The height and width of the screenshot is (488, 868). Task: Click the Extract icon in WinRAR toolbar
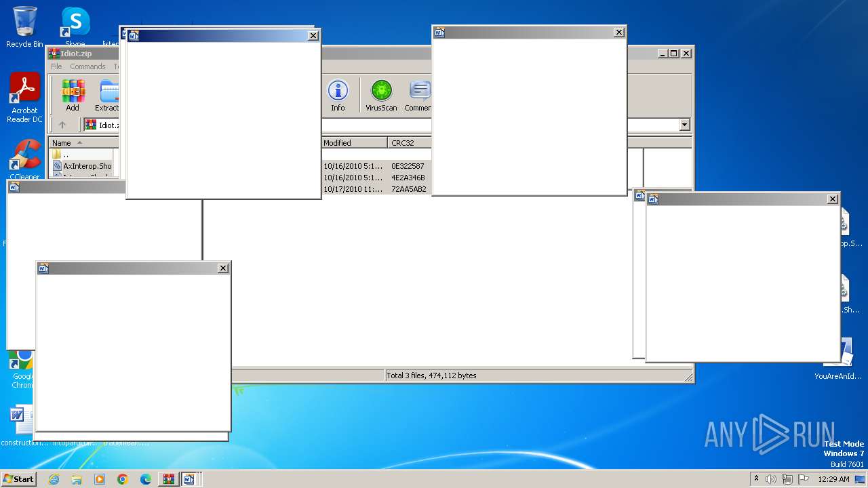[108, 96]
